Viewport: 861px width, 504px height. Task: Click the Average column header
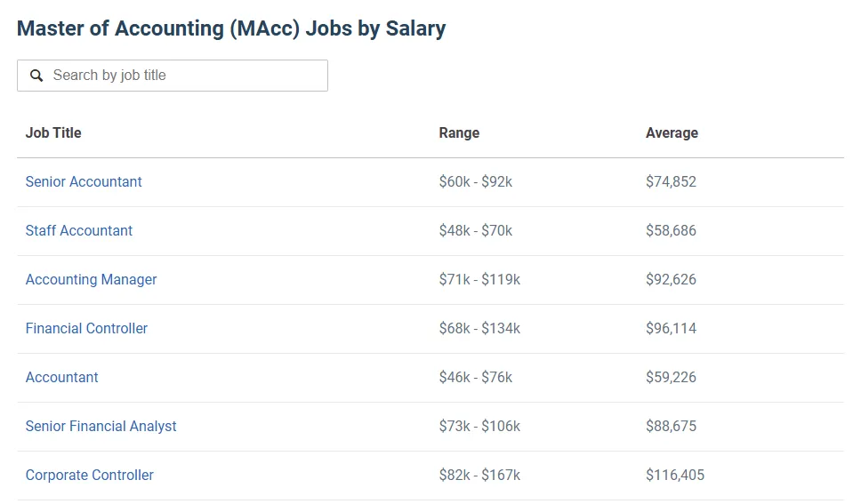coord(672,132)
